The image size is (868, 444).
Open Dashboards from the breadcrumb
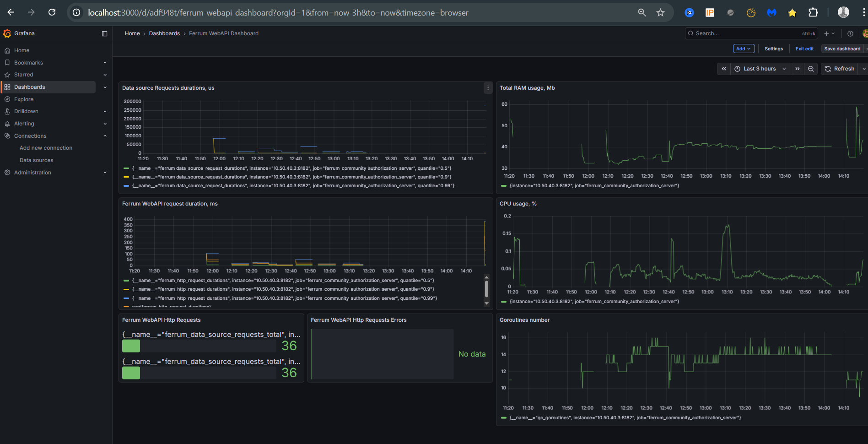[164, 33]
